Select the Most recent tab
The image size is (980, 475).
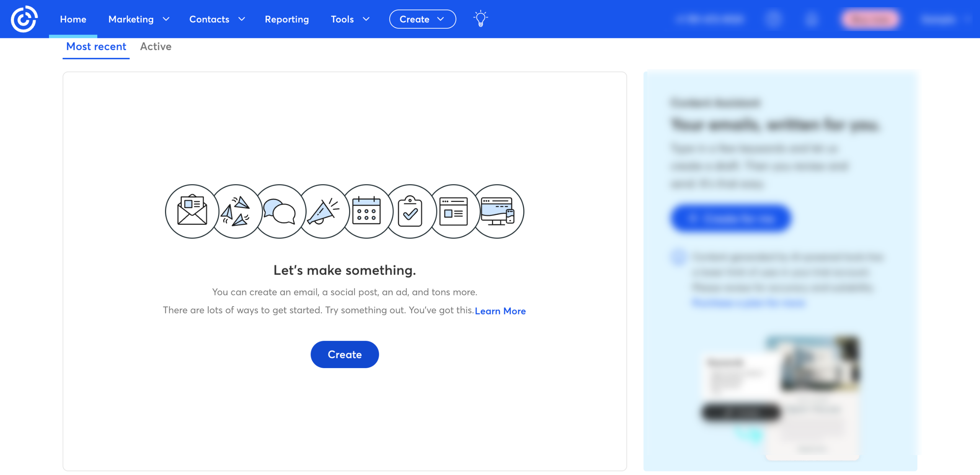(x=96, y=46)
